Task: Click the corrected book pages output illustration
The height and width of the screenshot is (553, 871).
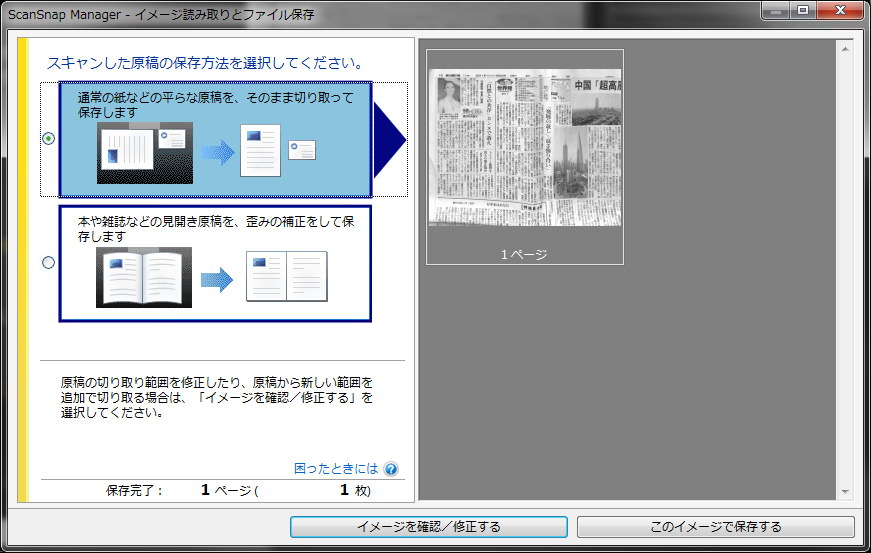Action: [x=287, y=276]
